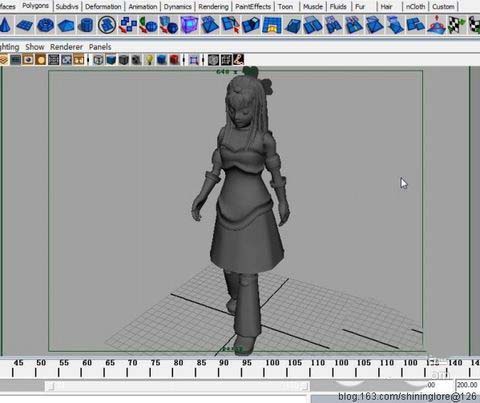Switch to Smooth shade all icon
This screenshot has width=480, height=403.
[x=111, y=60]
